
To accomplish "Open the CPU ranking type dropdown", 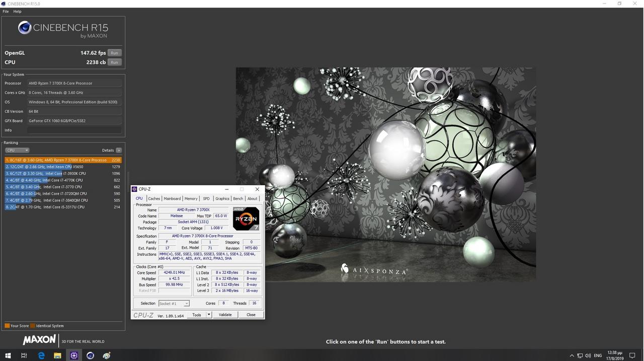I will pyautogui.click(x=17, y=150).
